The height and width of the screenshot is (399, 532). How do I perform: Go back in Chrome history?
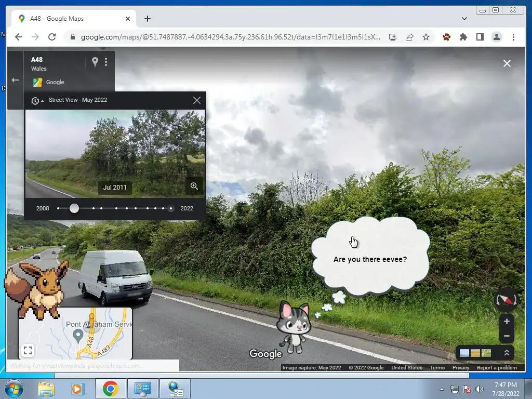click(19, 37)
